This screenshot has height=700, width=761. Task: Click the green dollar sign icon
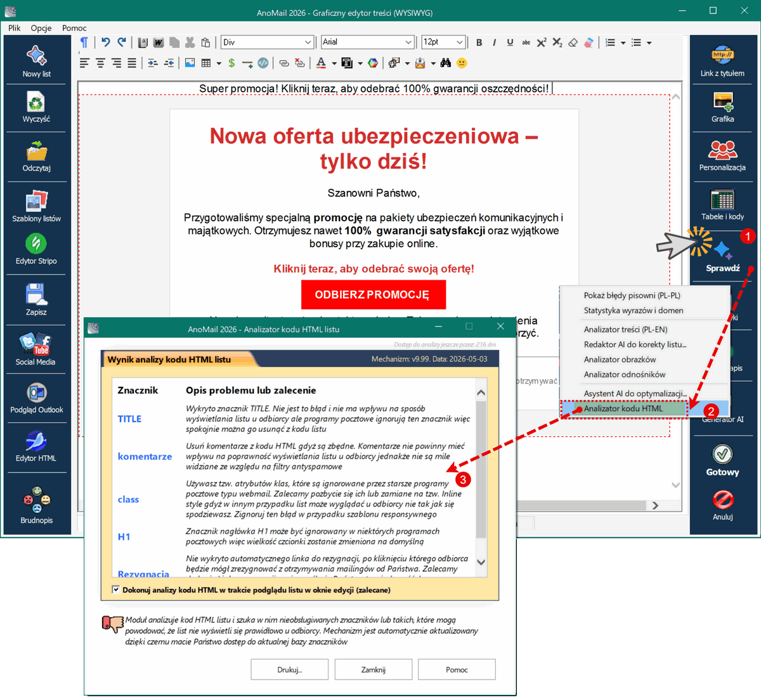(231, 63)
